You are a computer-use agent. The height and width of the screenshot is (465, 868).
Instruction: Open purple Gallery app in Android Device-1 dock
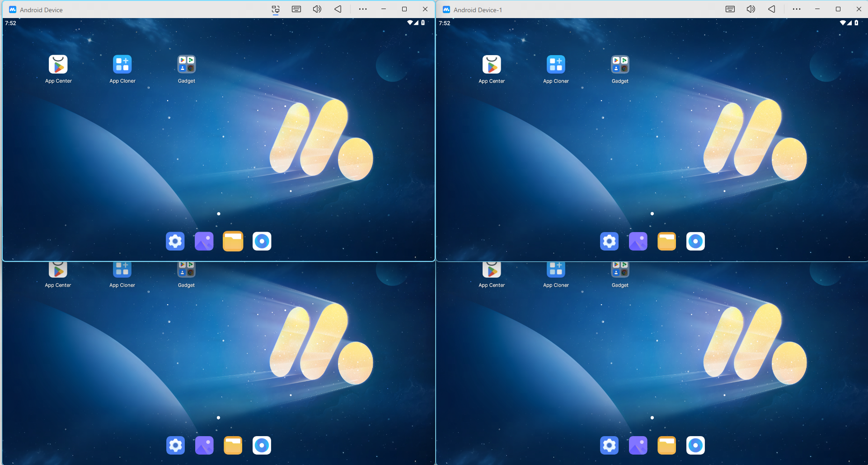click(638, 241)
